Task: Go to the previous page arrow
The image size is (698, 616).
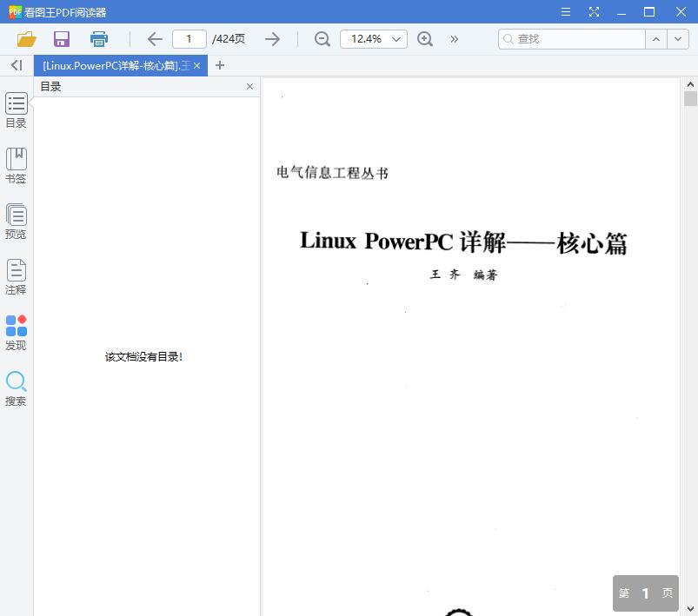Action: [155, 39]
